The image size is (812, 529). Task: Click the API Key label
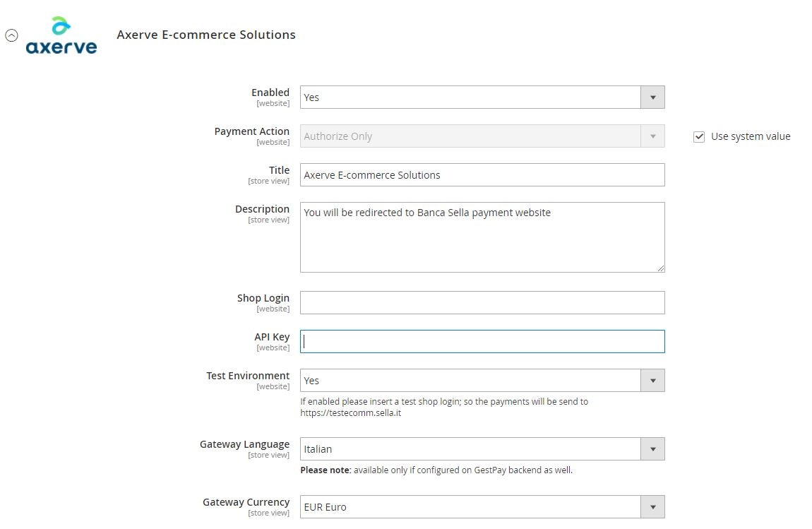point(272,337)
